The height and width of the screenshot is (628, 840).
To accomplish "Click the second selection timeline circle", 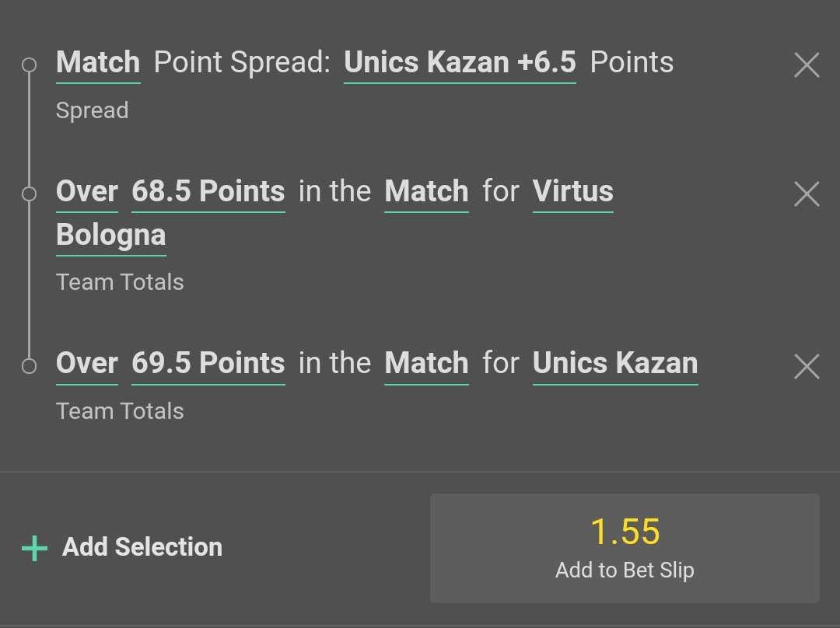I will coord(29,194).
